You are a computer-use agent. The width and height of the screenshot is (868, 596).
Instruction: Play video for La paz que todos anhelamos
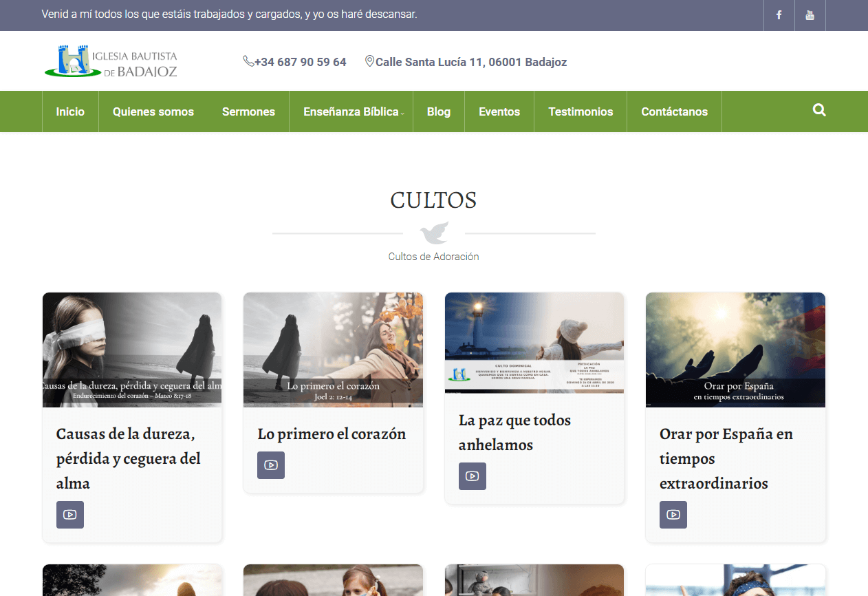click(473, 476)
